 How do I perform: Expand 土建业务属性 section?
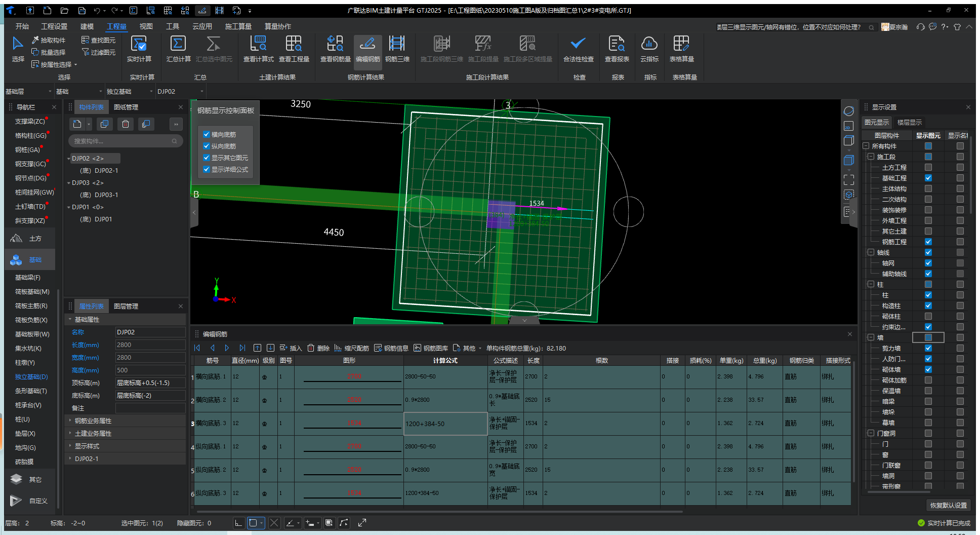(70, 433)
